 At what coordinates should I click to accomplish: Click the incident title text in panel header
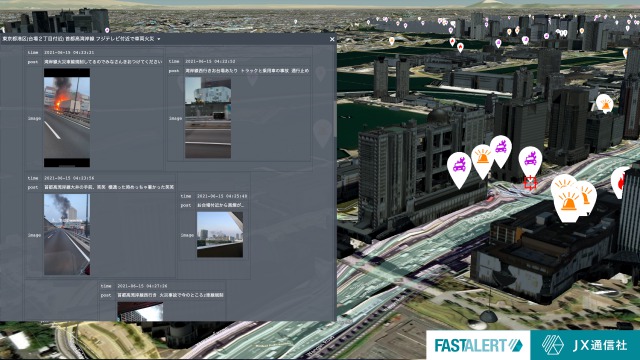tap(78, 39)
